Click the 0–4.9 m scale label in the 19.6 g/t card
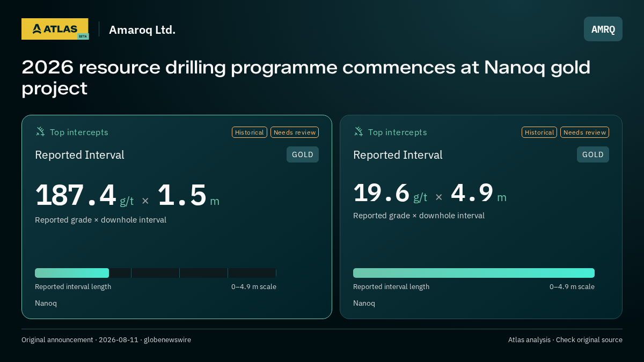Viewport: 644px width, 362px height. pos(572,287)
